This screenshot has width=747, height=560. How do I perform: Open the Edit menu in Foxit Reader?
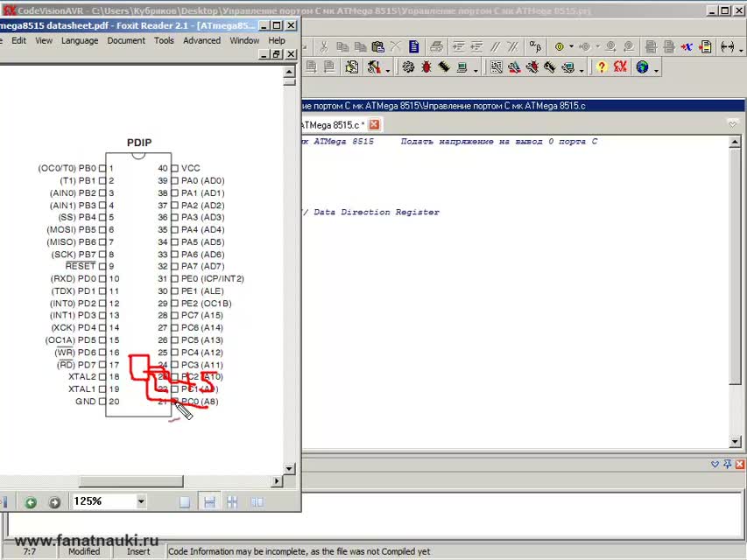19,40
